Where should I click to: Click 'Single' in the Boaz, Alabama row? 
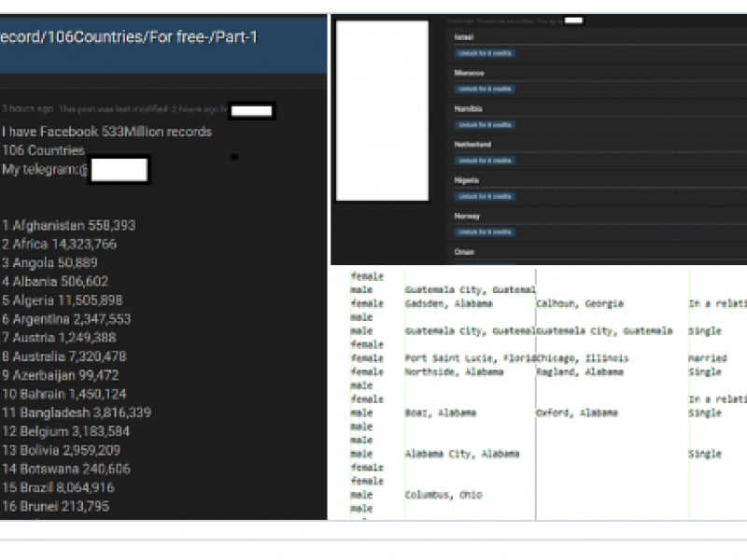pyautogui.click(x=705, y=413)
